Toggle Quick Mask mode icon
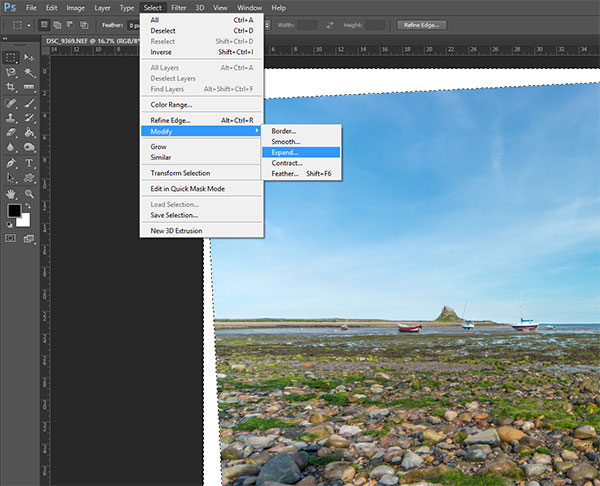 [10, 238]
